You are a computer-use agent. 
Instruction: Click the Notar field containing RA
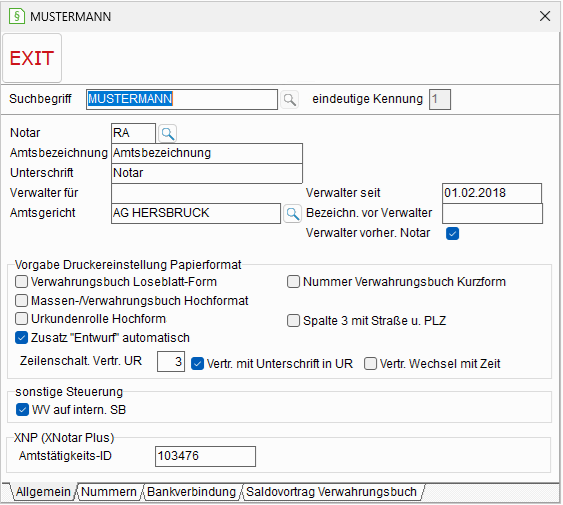[x=133, y=133]
